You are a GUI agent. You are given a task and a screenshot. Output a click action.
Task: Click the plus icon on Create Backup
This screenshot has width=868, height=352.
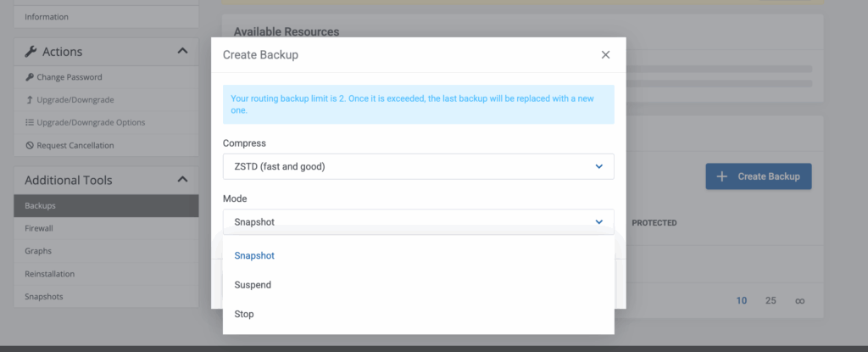tap(722, 176)
